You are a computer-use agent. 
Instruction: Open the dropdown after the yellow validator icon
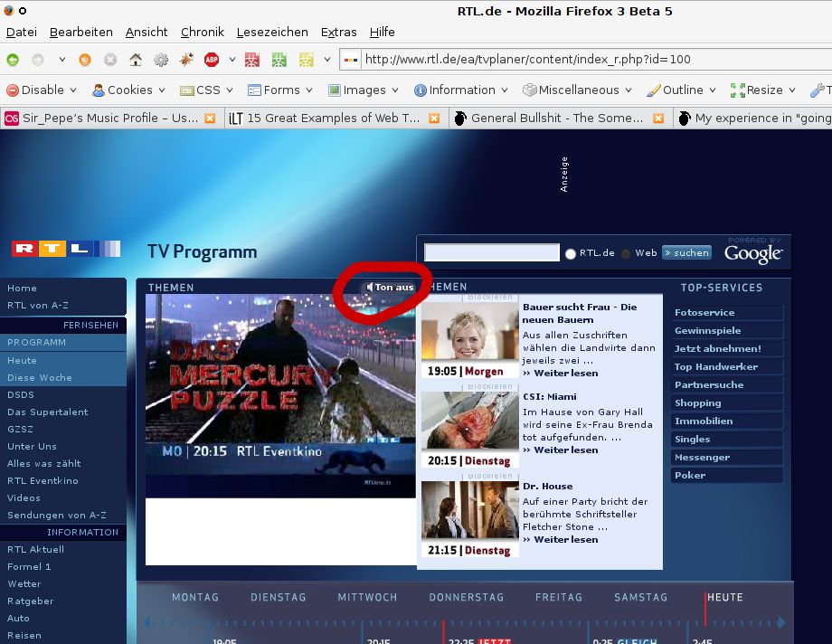(327, 60)
